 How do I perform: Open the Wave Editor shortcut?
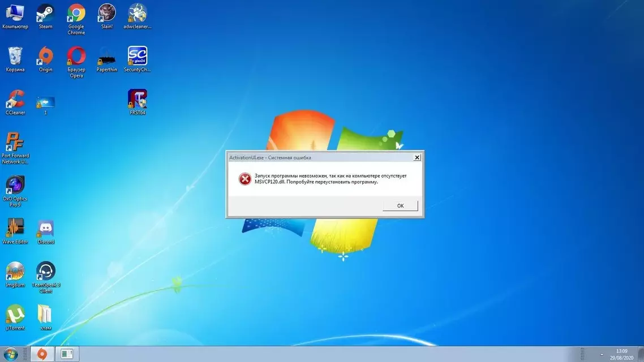coord(15,232)
